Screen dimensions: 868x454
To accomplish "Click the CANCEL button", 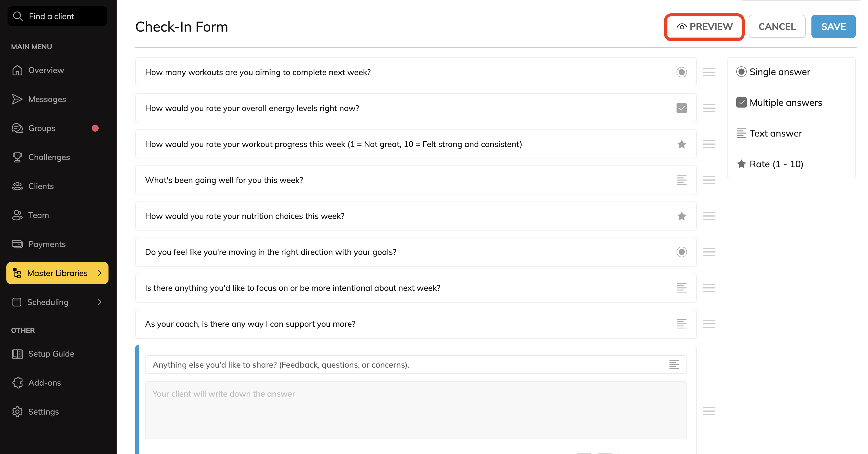I will [777, 26].
